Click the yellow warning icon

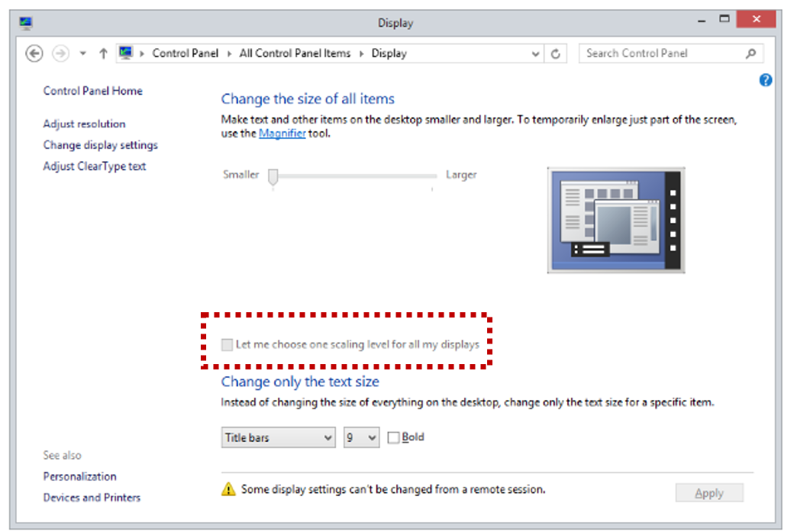coord(228,489)
